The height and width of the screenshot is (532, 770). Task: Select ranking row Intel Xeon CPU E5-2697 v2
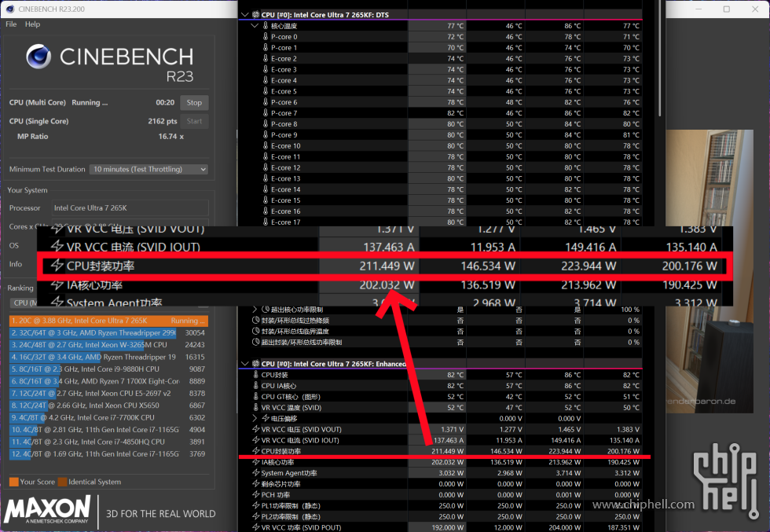click(108, 394)
